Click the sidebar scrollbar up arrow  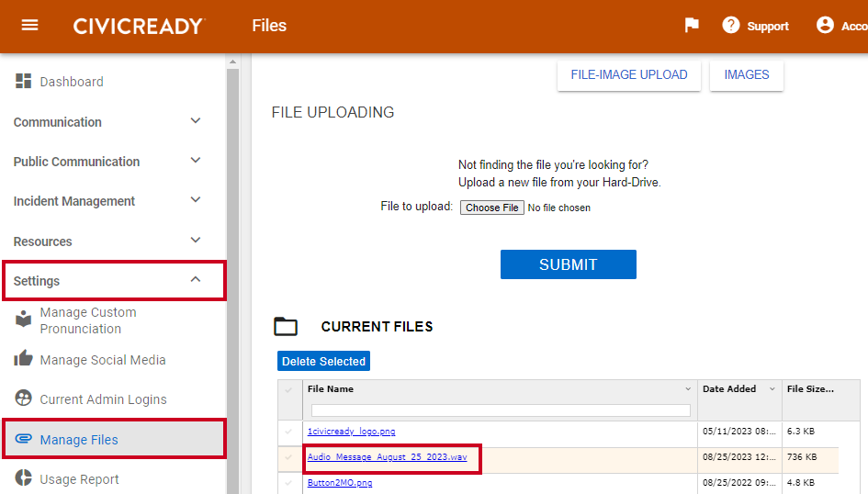click(x=233, y=62)
